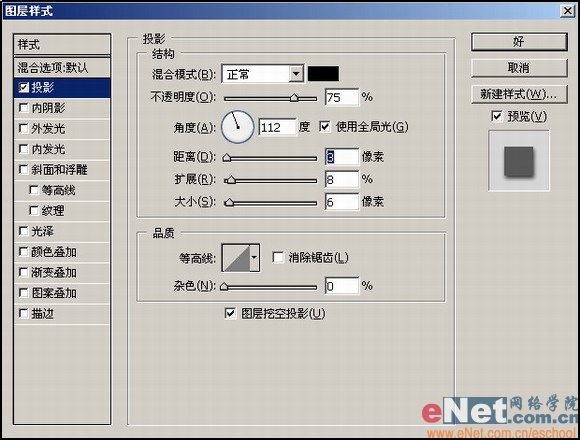This screenshot has height=440, width=580.
Task: Click the contour (等高线) curve thumbnail
Action: pyautogui.click(x=236, y=258)
